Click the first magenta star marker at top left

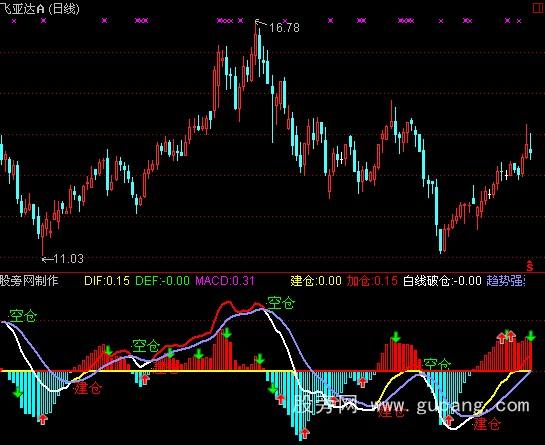point(14,21)
